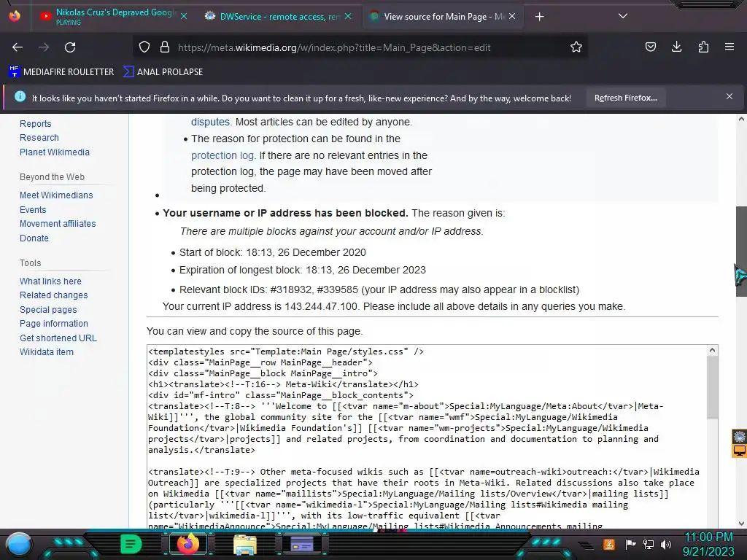Open the Pocket save icon

pos(650,47)
